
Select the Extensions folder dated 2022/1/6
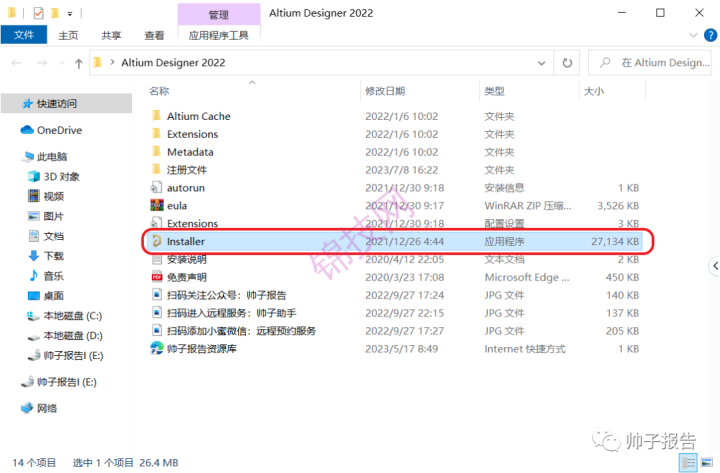click(396, 134)
